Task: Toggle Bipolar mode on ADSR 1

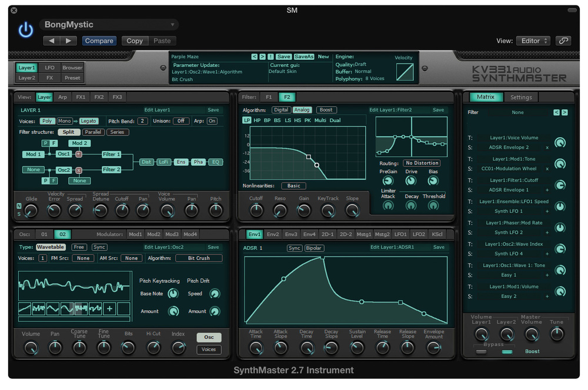Action: click(x=315, y=248)
